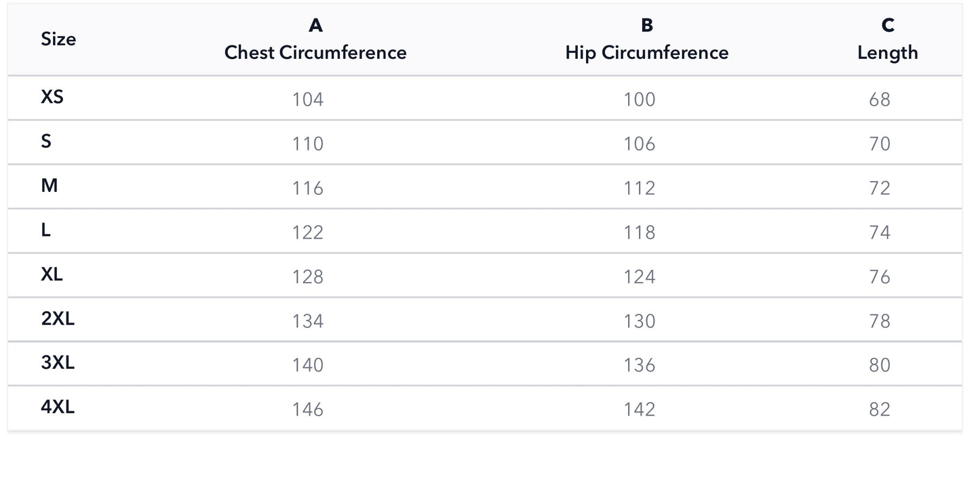
Task: Click chest value 128 for XL
Action: 308,277
